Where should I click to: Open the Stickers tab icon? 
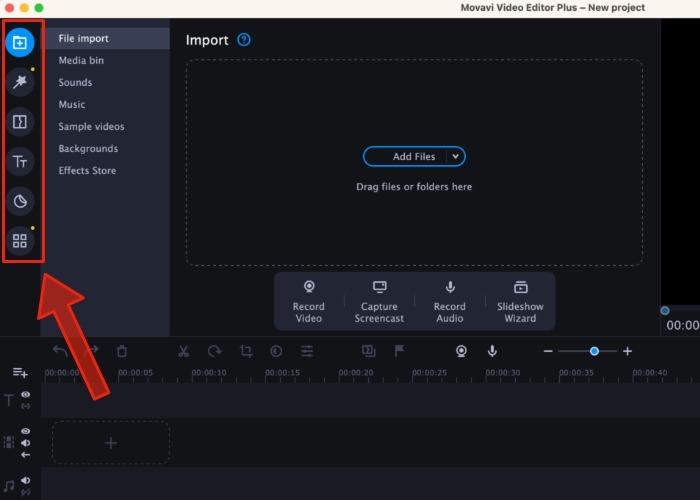coord(20,201)
